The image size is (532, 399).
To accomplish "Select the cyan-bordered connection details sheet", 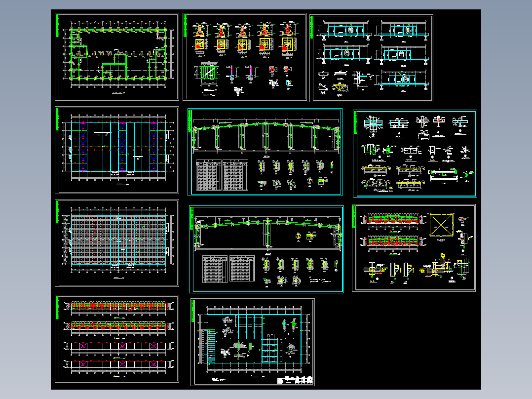I will (415, 154).
